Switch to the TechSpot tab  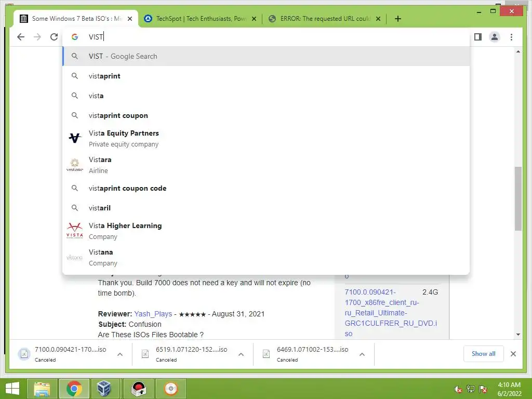point(200,19)
